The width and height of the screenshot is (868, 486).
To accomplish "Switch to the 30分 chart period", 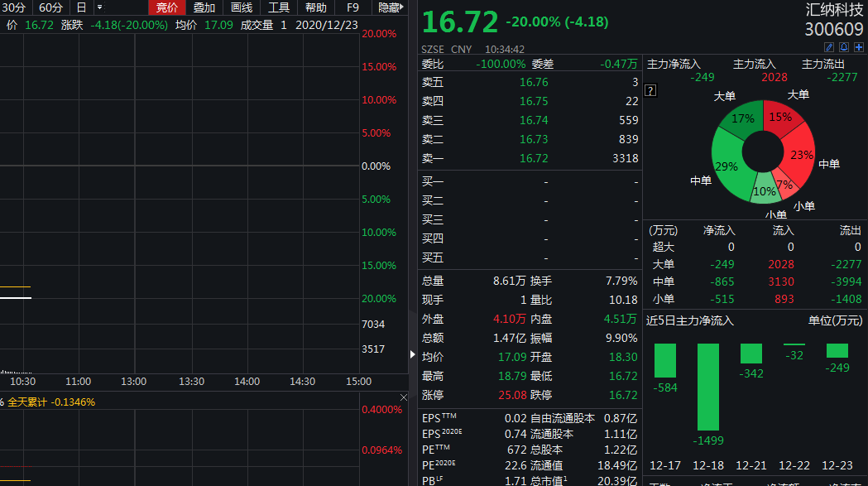I will click(x=14, y=7).
